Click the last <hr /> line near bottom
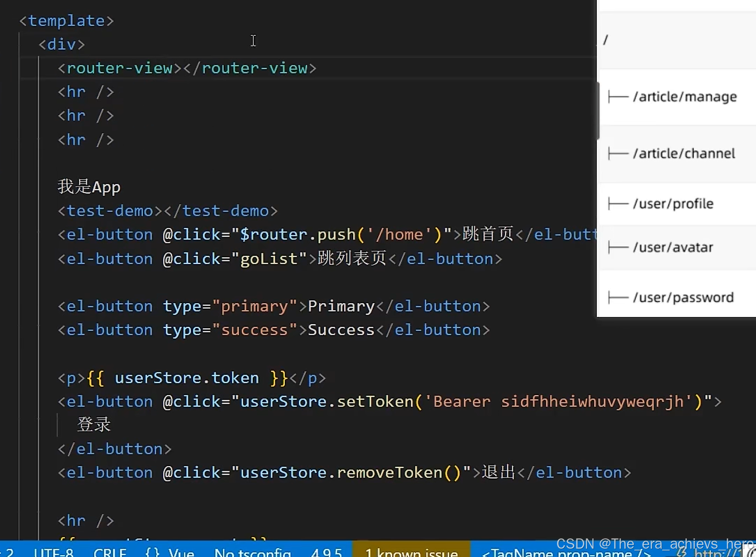This screenshot has width=756, height=557. [86, 521]
